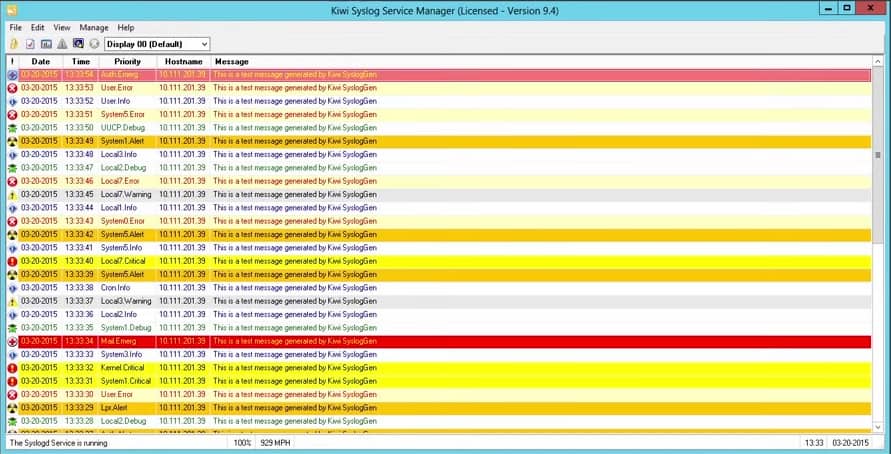
Task: Click the info icon for Local1.Info
Action: [13, 208]
